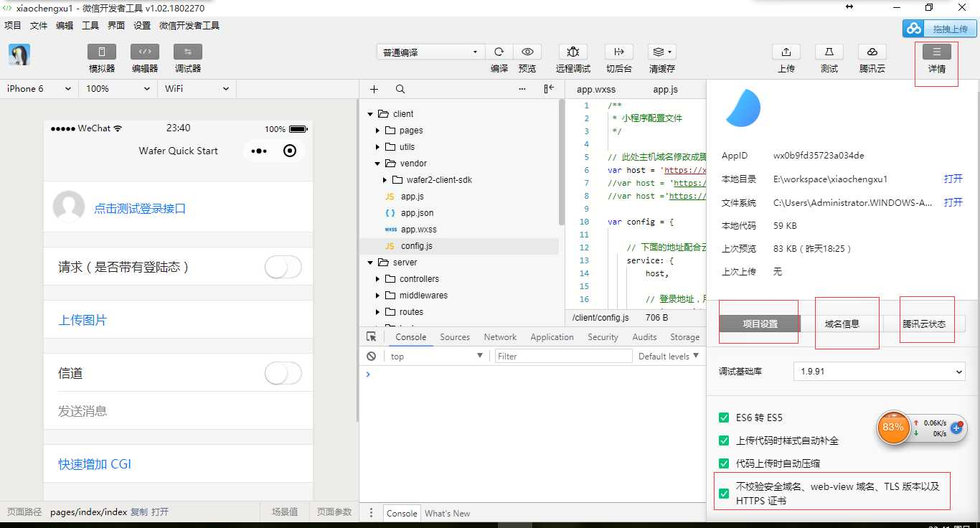980x528 pixels.
Task: Click the 模拟器 simulator toolbar icon
Action: pos(102,52)
